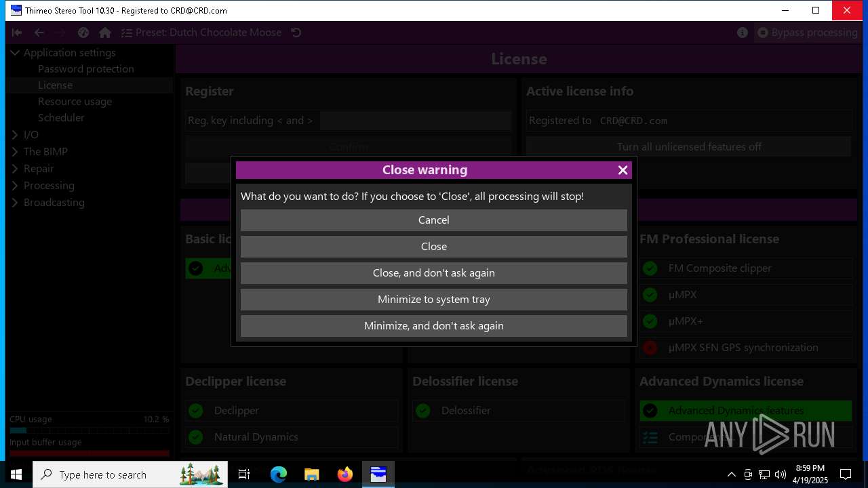Toggle the Declipper check icon
Screen dimensions: 868x488
pyautogui.click(x=196, y=411)
